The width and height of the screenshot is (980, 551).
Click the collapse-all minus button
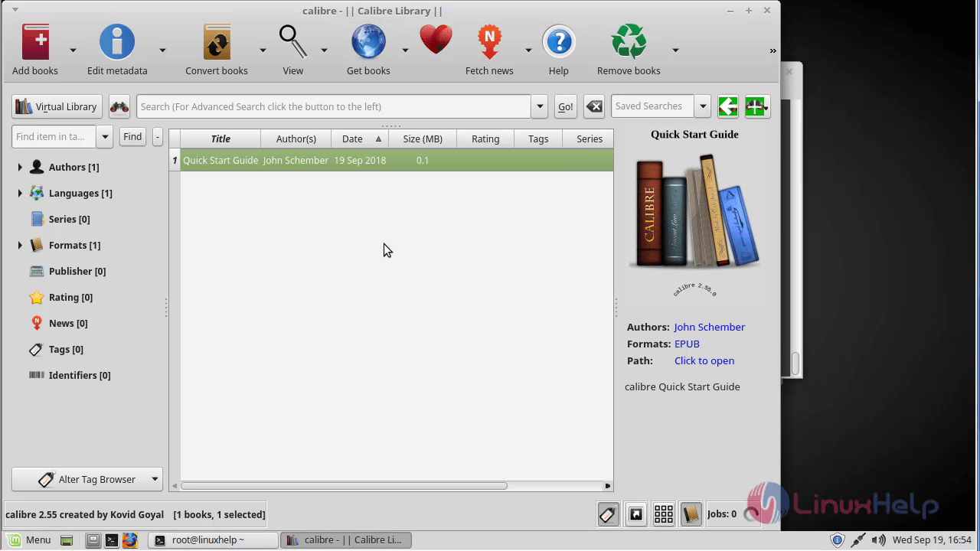pyautogui.click(x=157, y=137)
